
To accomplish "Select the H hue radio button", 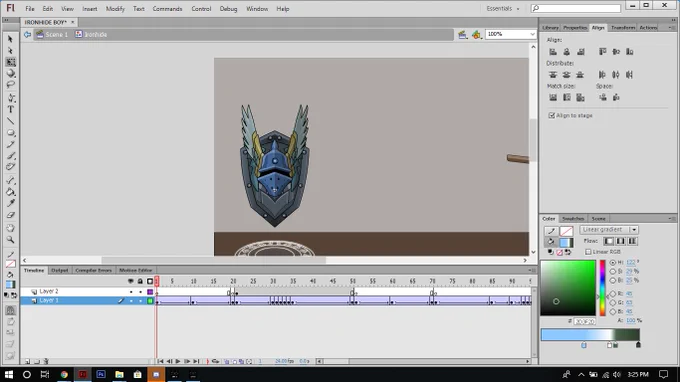I will coord(613,262).
